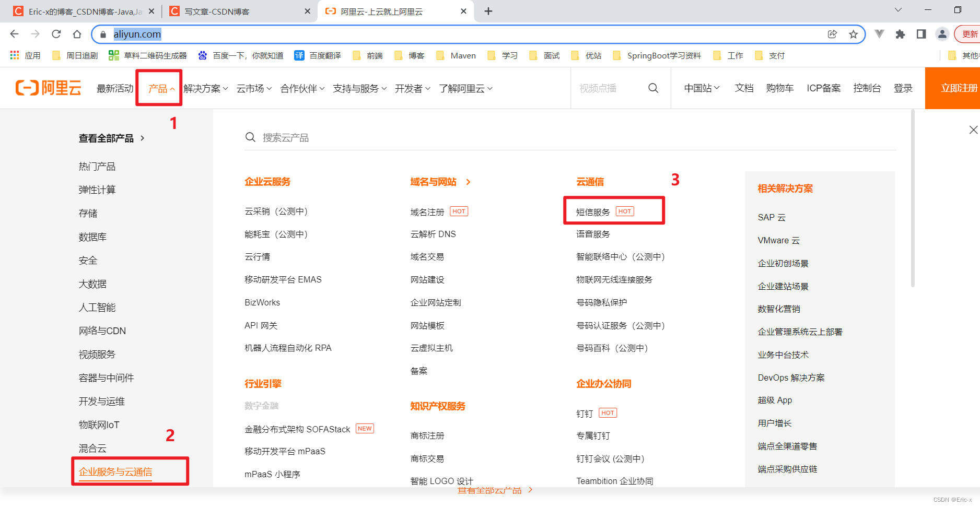The image size is (980, 507).
Task: Open the 周日追剧 bookmark folder
Action: pyautogui.click(x=75, y=55)
